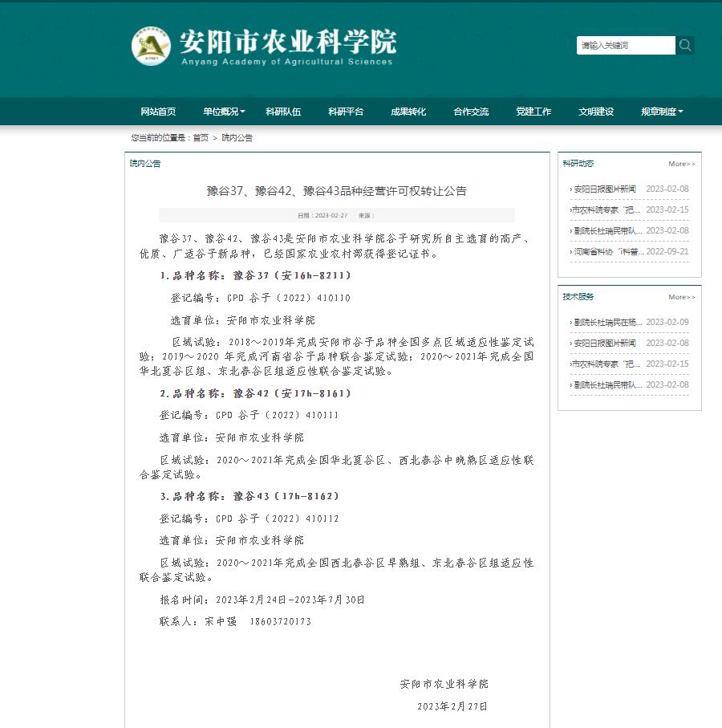Screen dimensions: 722x728
Task: Open More>> in the 科研动态 panel
Action: 682,164
